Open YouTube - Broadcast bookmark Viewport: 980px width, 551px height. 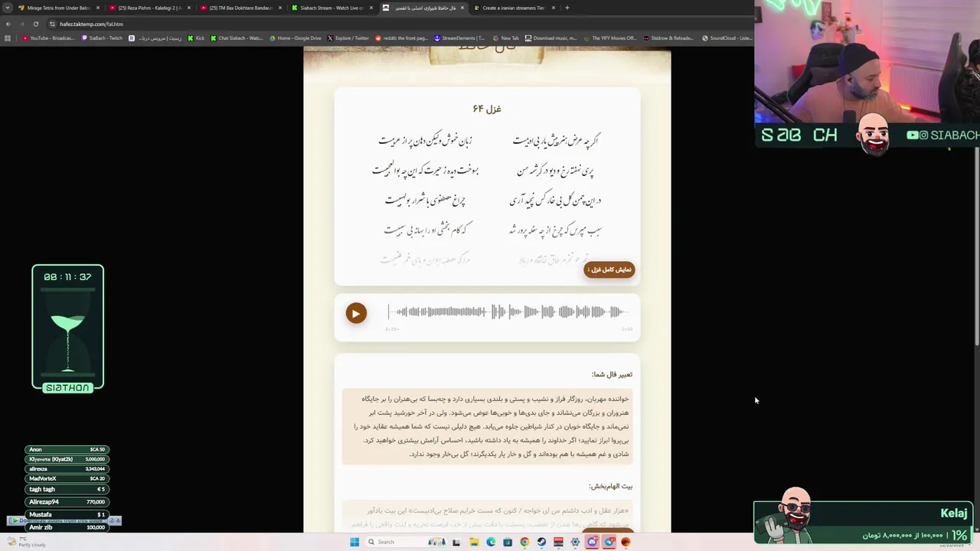click(x=48, y=38)
